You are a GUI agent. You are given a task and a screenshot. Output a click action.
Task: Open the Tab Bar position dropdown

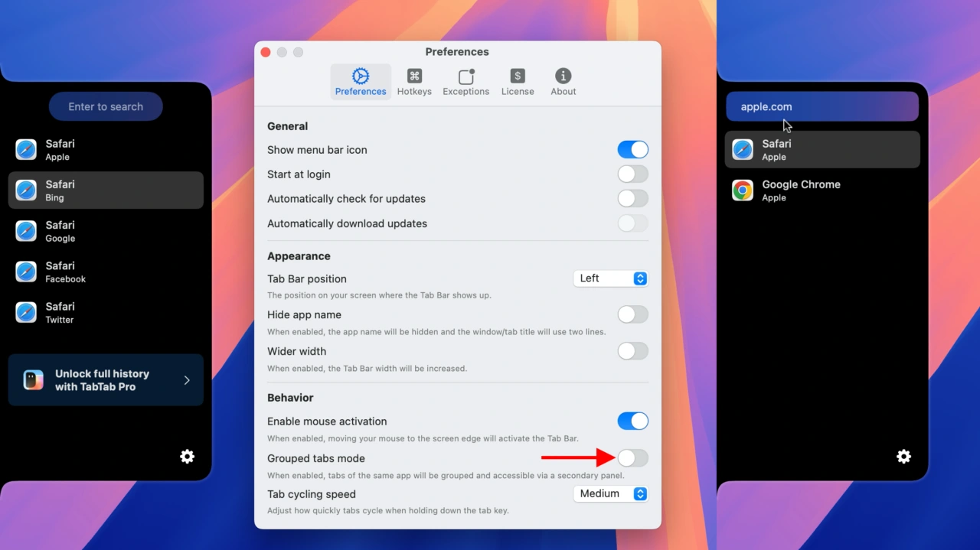tap(611, 278)
